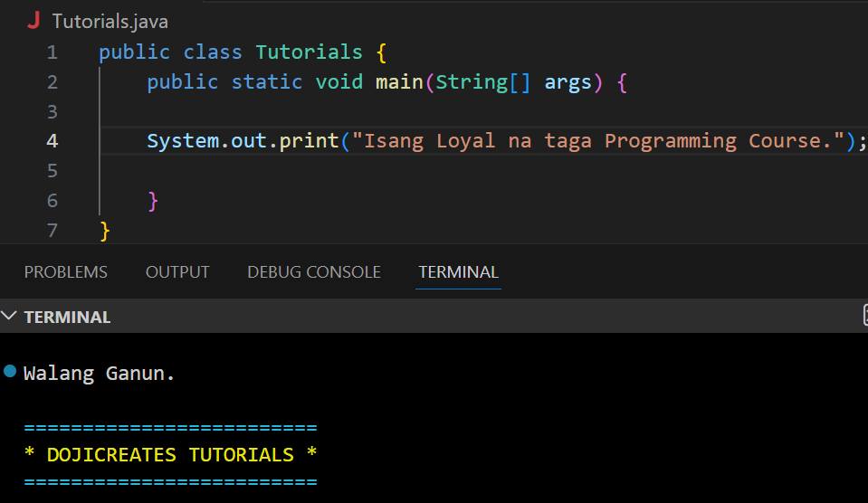This screenshot has width=868, height=503.
Task: Click line number 6 in the gutter
Action: tap(52, 200)
